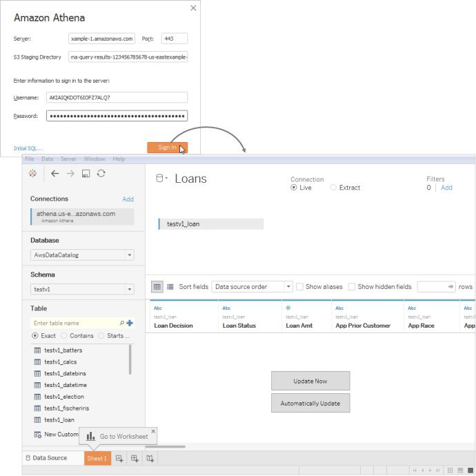Screen dimensions: 476x476
Task: Click the new story icon
Action: pos(150,458)
